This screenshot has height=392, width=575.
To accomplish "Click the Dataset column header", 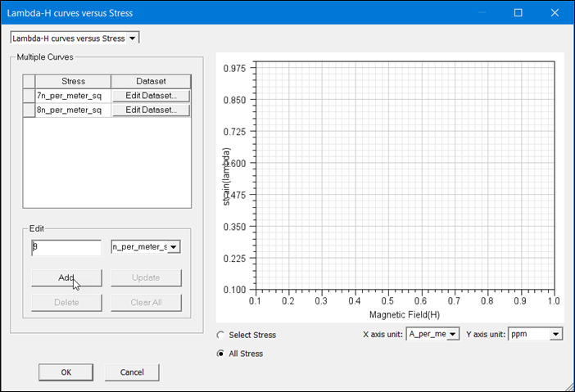I will click(x=151, y=82).
